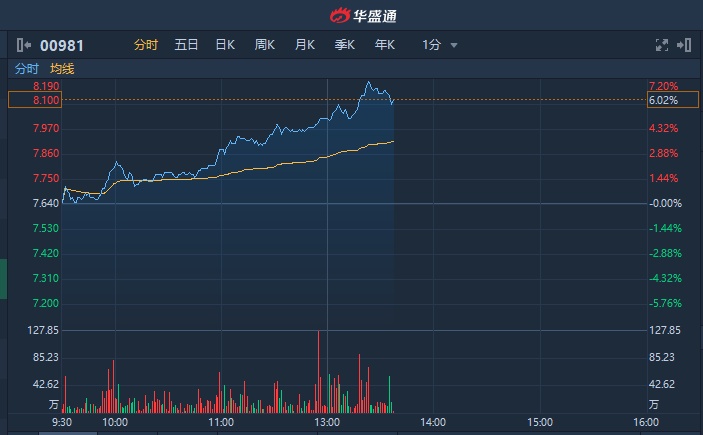This screenshot has height=435, width=703.
Task: Show the 年K chart tab
Action: coord(385,45)
